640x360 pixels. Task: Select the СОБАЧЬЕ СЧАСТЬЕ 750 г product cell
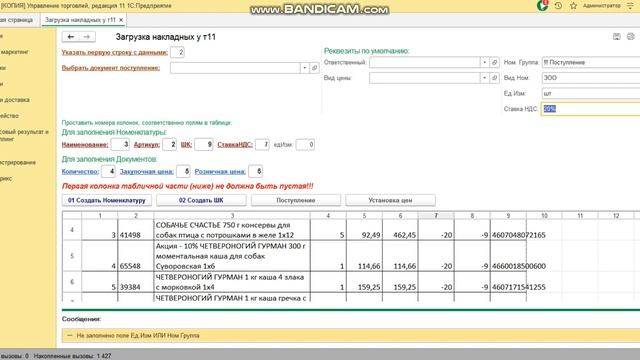232,230
